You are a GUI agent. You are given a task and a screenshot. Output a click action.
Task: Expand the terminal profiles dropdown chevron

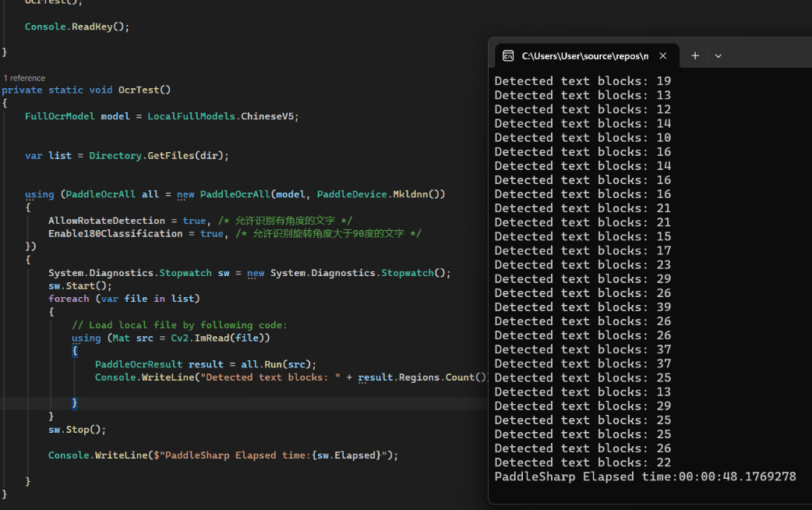pyautogui.click(x=718, y=56)
